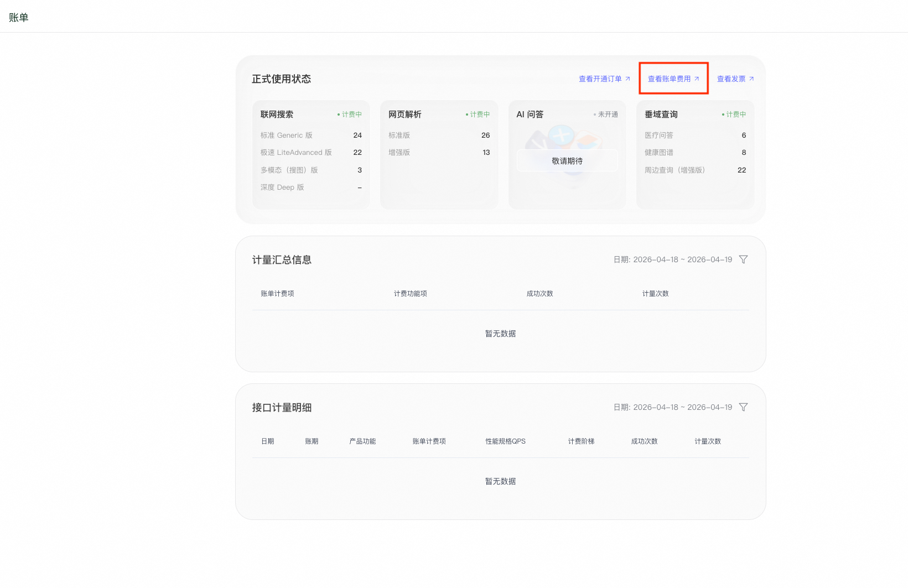Click the 账单 page title
This screenshot has width=908, height=588.
pyautogui.click(x=19, y=18)
